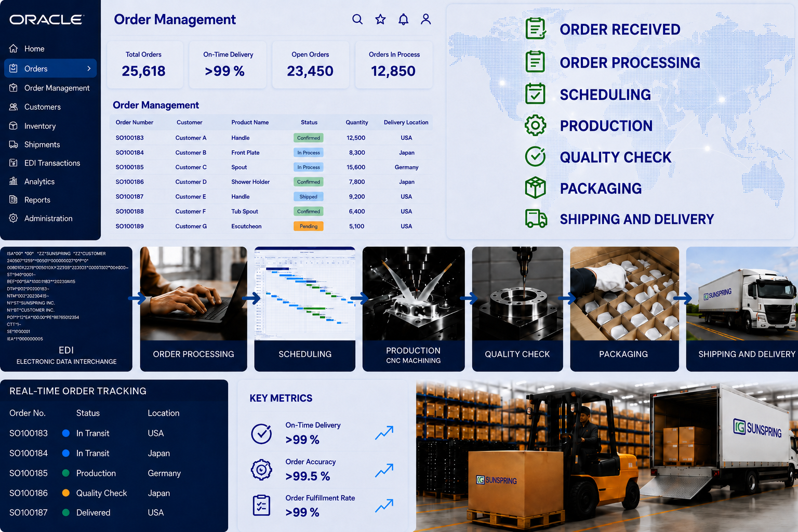Click the Inventory box icon in the sidebar
This screenshot has height=532, width=798.
click(x=14, y=126)
